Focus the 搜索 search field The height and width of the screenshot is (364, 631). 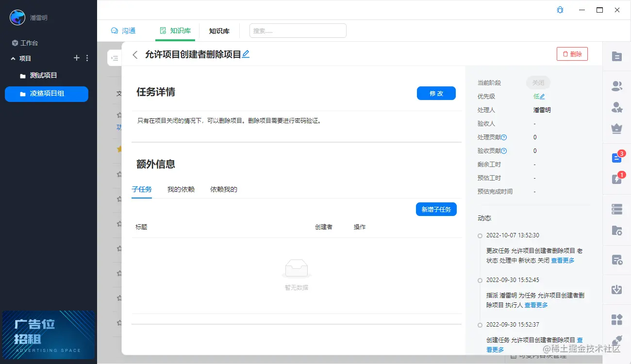click(298, 31)
